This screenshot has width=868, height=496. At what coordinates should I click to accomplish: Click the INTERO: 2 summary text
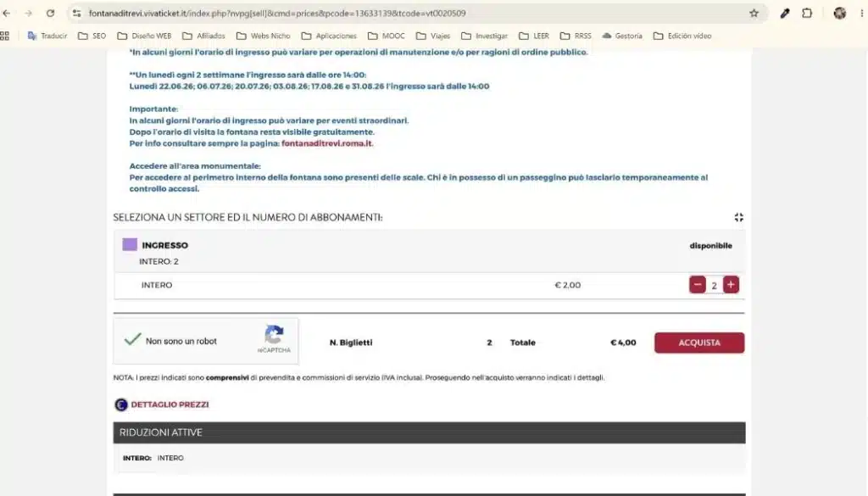pyautogui.click(x=159, y=261)
